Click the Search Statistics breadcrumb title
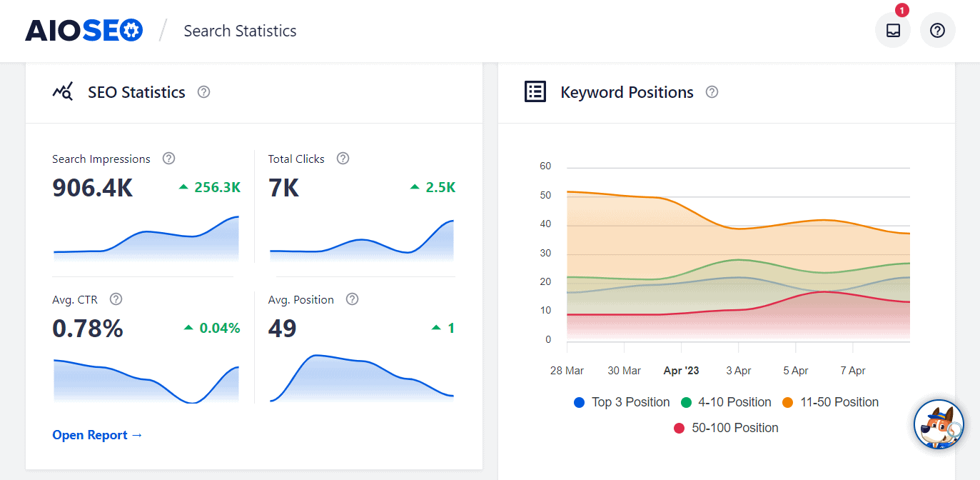The image size is (980, 480). pyautogui.click(x=240, y=31)
